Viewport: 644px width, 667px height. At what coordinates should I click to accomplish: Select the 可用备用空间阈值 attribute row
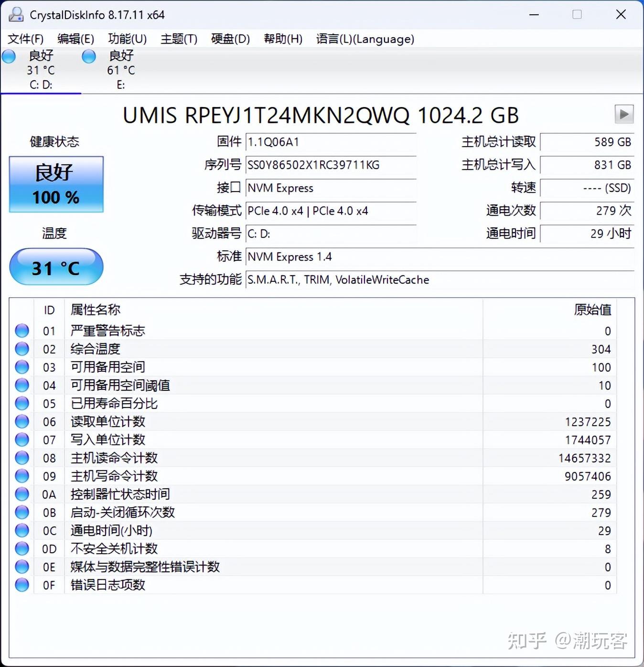(x=313, y=385)
